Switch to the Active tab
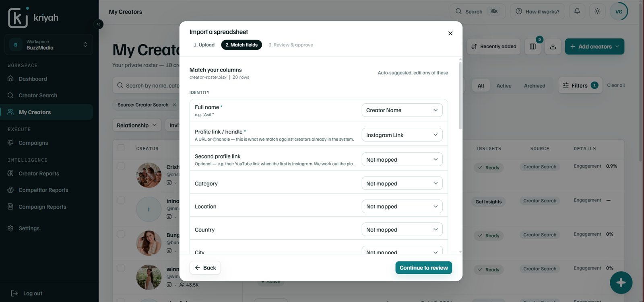Viewport: 644px width, 302px height. 504,86
